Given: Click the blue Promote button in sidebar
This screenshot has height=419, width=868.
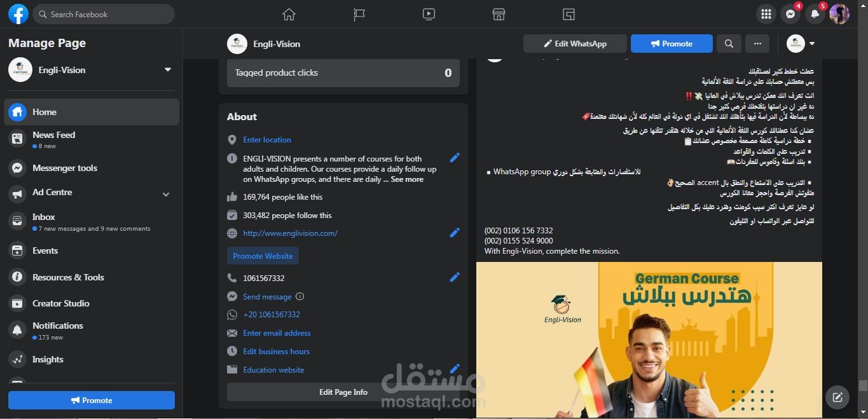Looking at the screenshot, I should (x=92, y=400).
